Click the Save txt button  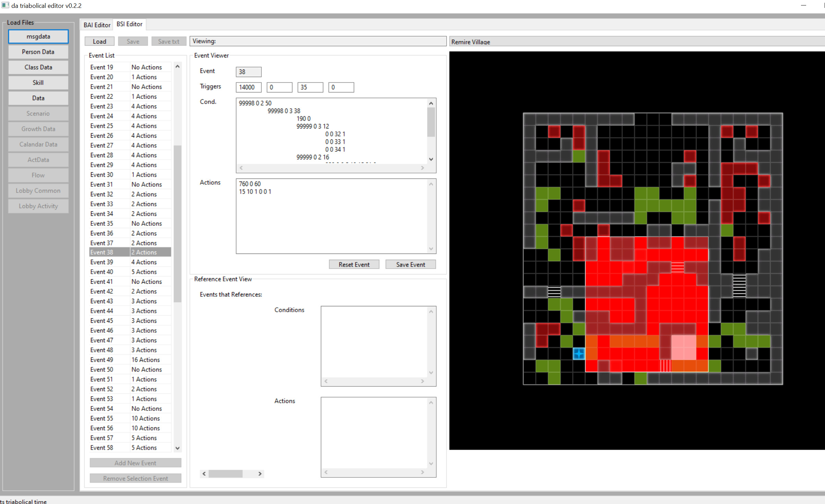click(169, 41)
